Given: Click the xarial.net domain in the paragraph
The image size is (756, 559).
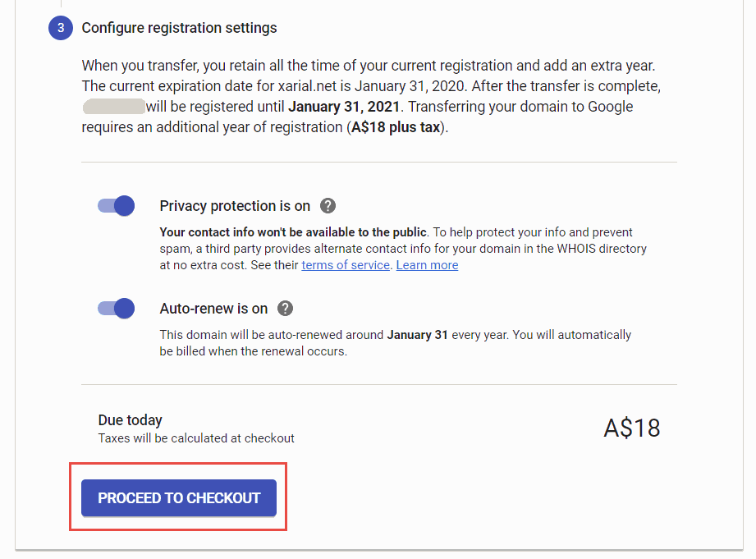Looking at the screenshot, I should pos(307,86).
